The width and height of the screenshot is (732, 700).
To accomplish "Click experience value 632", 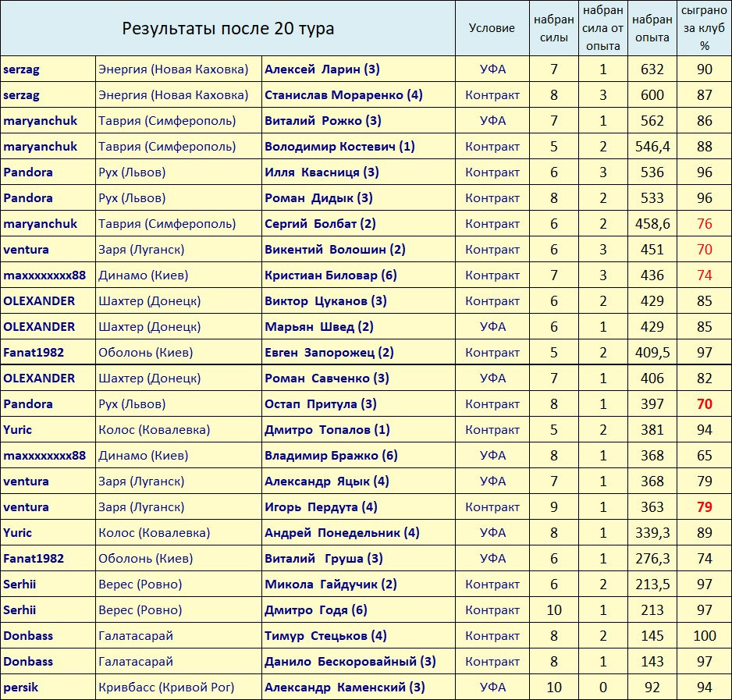I will [652, 69].
